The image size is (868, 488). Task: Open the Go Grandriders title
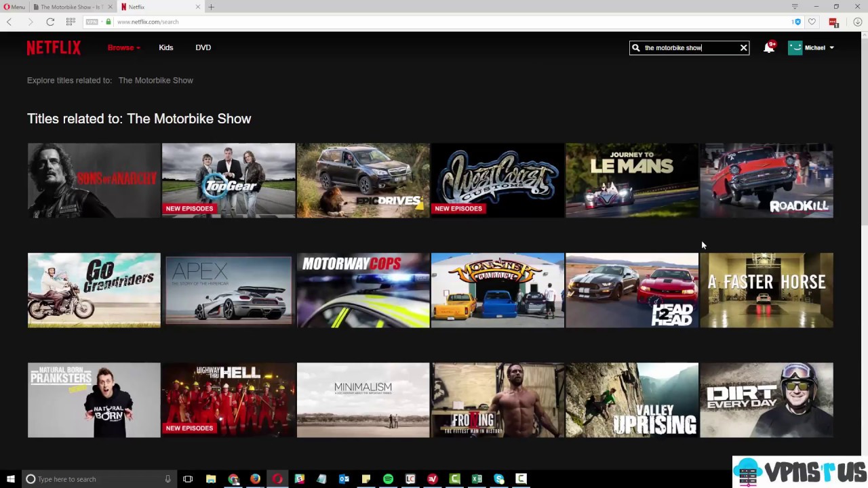coord(94,290)
